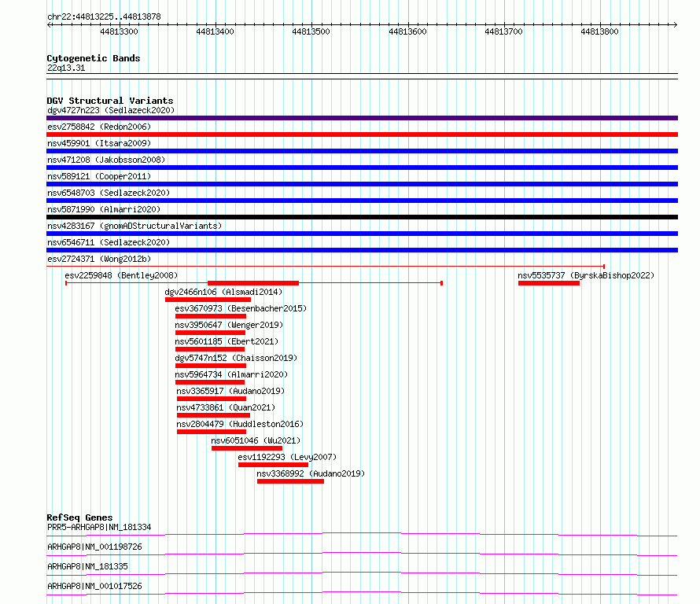Select the purple dgv4727n223 variant bar
This screenshot has width=700, height=604.
(362, 118)
